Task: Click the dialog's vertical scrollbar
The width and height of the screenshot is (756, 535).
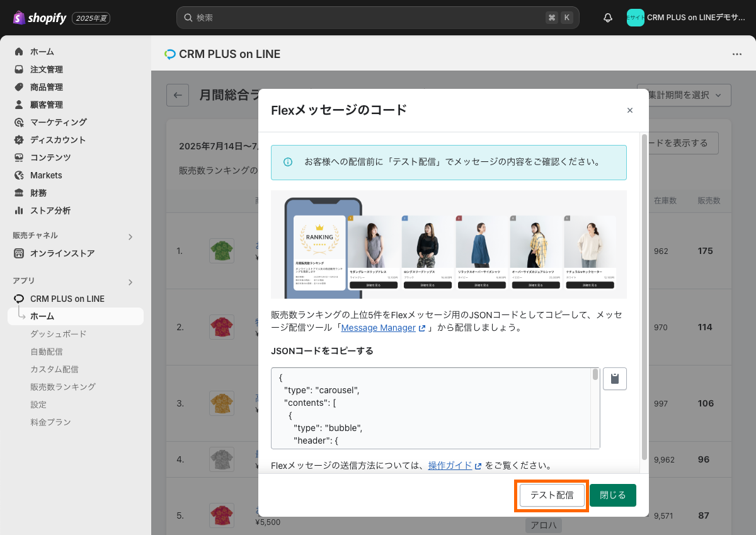Action: point(644,296)
